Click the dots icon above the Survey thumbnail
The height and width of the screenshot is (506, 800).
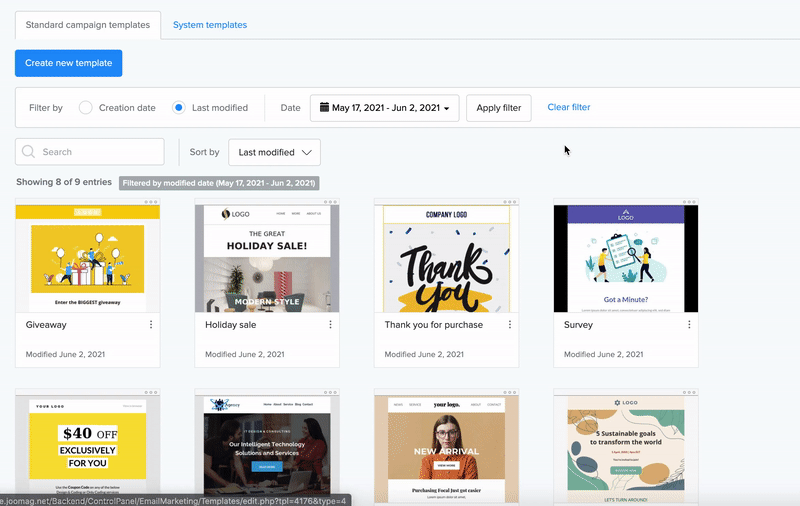pyautogui.click(x=690, y=201)
